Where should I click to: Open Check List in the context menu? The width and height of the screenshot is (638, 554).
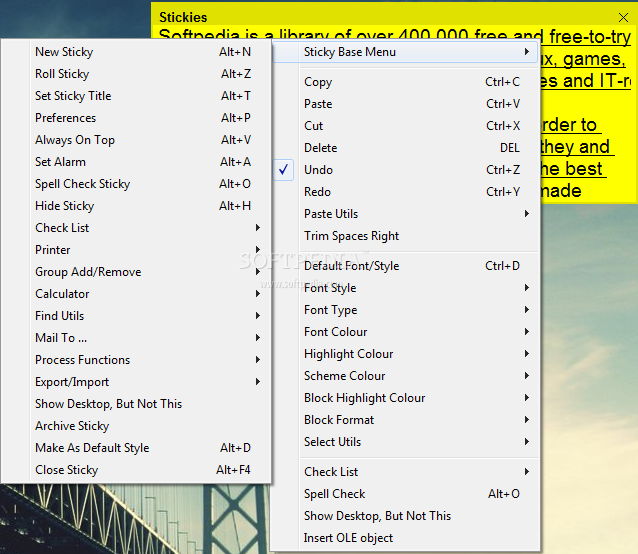[406, 471]
